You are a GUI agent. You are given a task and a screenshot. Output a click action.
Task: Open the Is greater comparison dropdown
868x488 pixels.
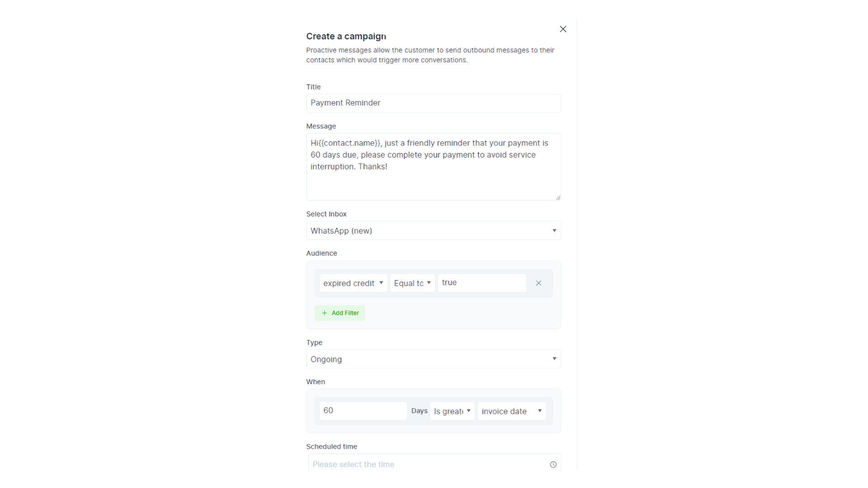tap(452, 411)
